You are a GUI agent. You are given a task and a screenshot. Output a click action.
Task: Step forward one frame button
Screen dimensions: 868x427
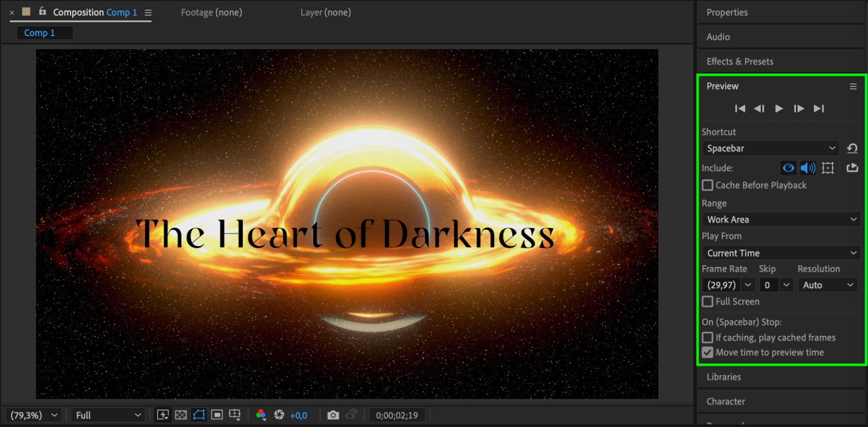point(799,109)
